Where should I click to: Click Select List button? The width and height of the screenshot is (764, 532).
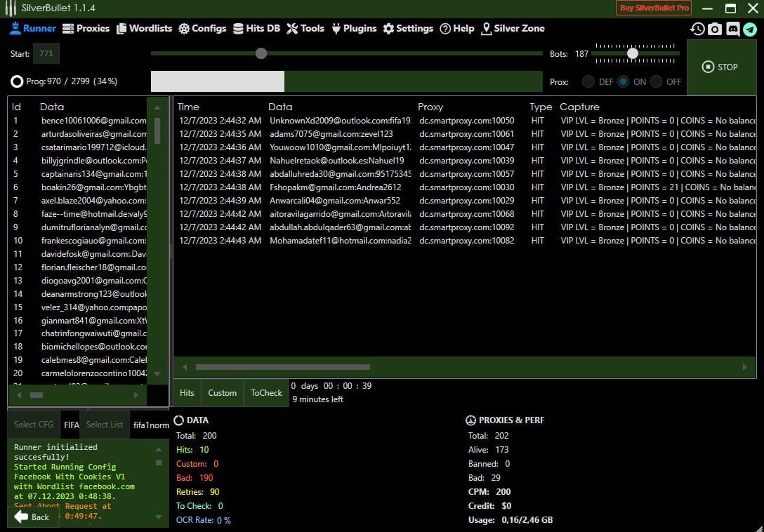104,425
